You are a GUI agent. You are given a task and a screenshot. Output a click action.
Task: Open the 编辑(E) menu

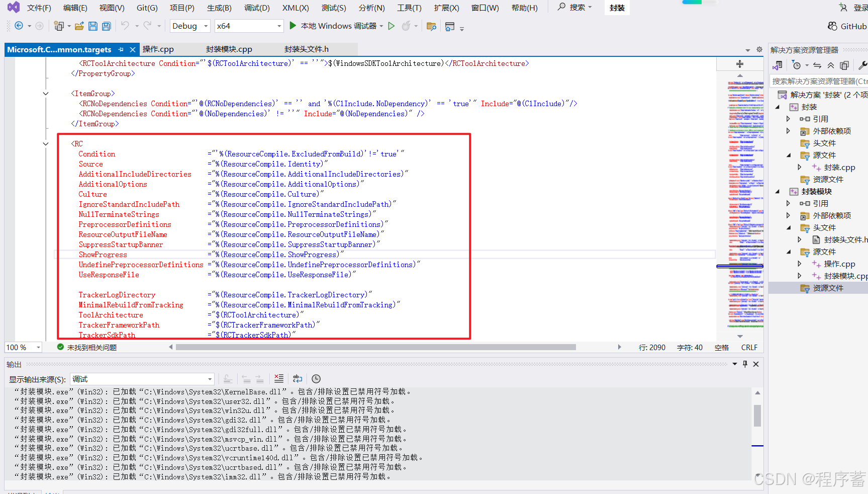[x=75, y=8]
